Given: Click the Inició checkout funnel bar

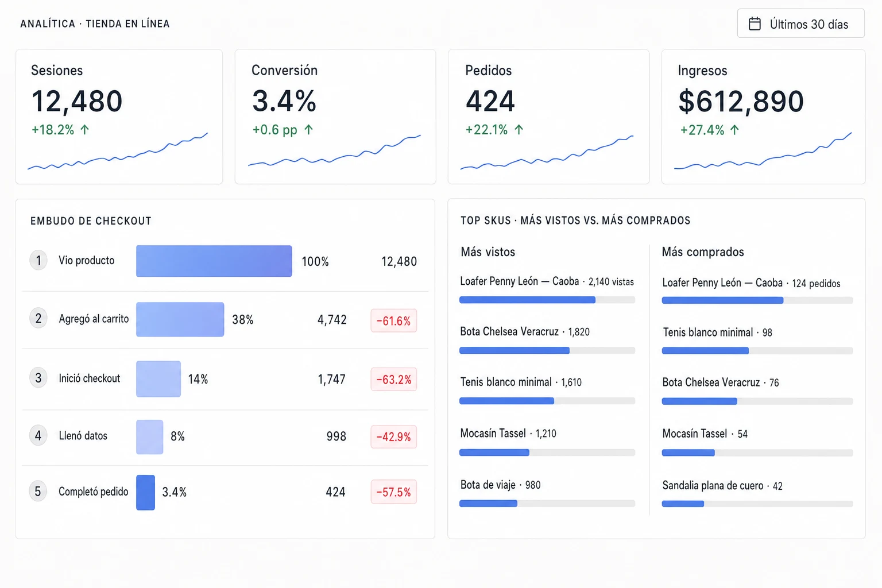Looking at the screenshot, I should point(158,379).
